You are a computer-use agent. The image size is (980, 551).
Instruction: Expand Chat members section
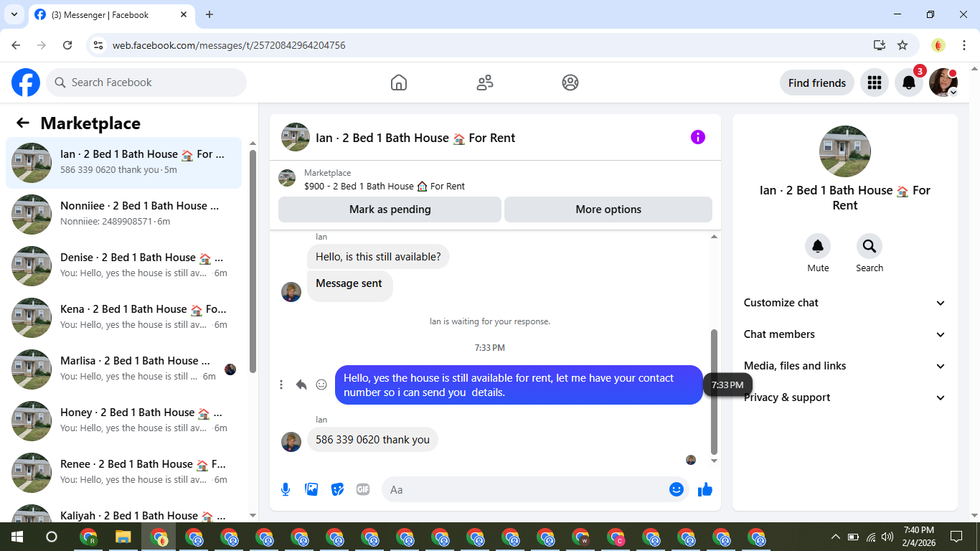[x=845, y=334]
